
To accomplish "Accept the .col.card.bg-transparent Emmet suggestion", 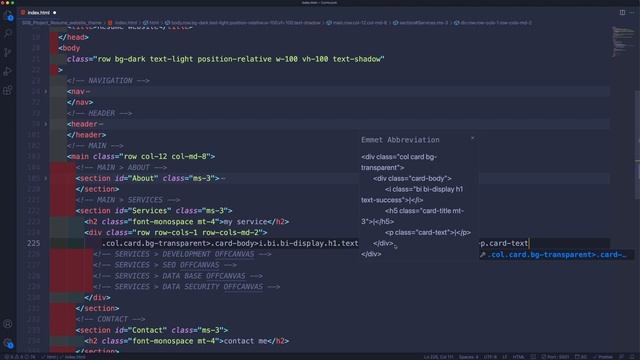I will [556, 255].
